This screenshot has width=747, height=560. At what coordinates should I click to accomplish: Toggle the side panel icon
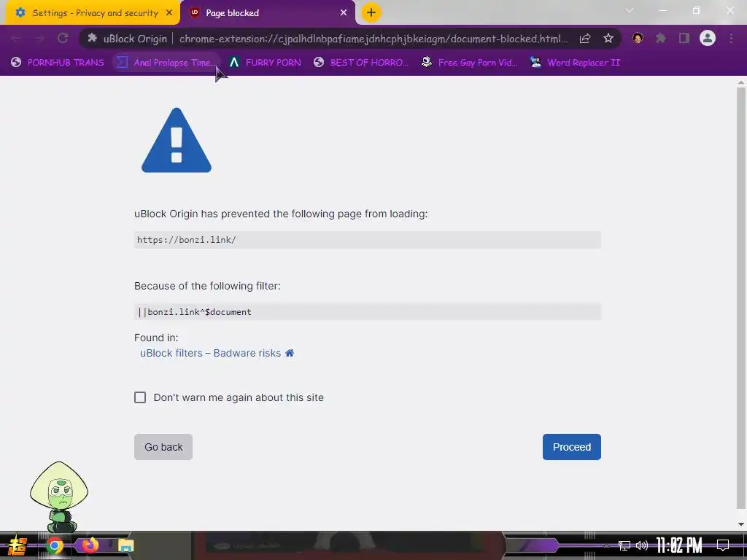pos(684,39)
